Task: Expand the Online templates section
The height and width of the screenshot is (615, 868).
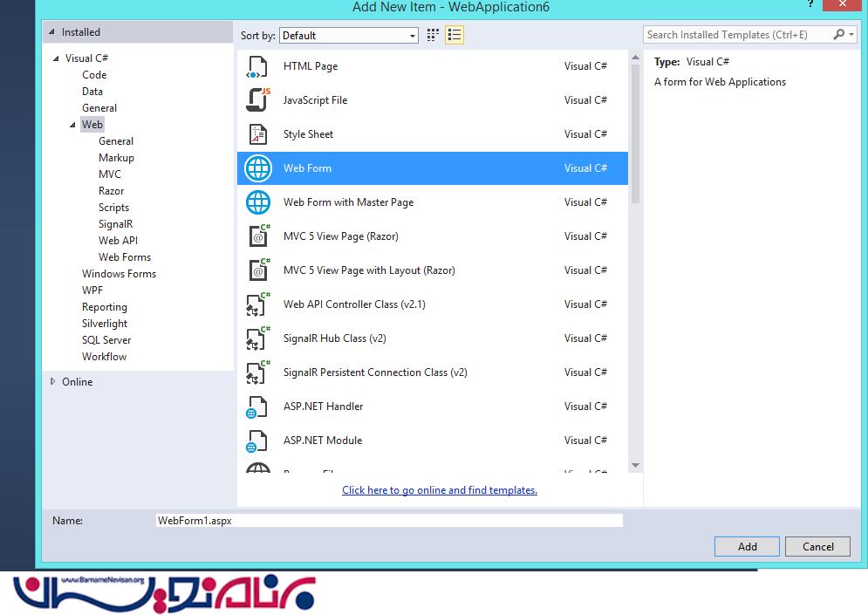Action: (53, 381)
